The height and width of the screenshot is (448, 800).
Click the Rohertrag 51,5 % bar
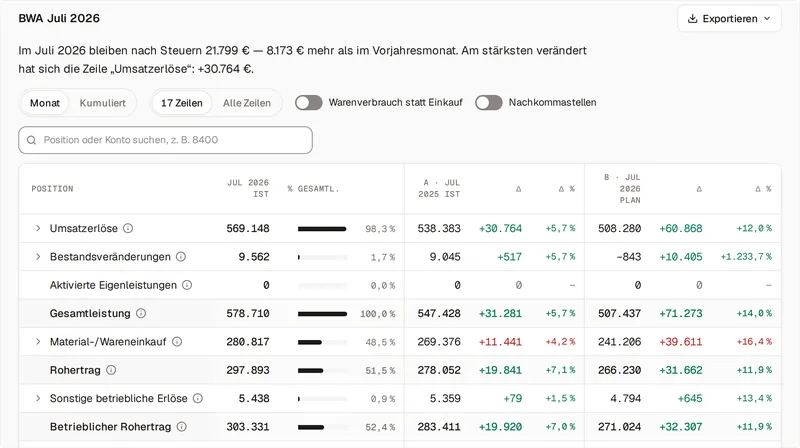click(322, 370)
